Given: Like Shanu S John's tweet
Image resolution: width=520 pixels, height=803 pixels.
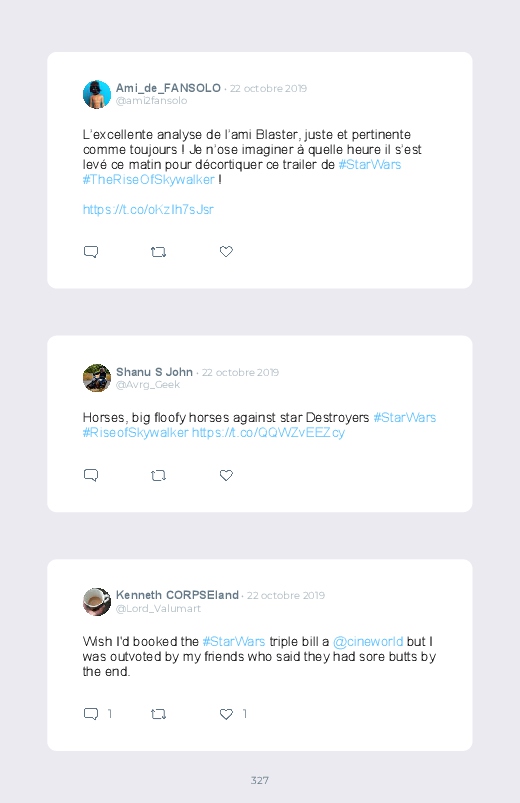Looking at the screenshot, I should pos(226,475).
